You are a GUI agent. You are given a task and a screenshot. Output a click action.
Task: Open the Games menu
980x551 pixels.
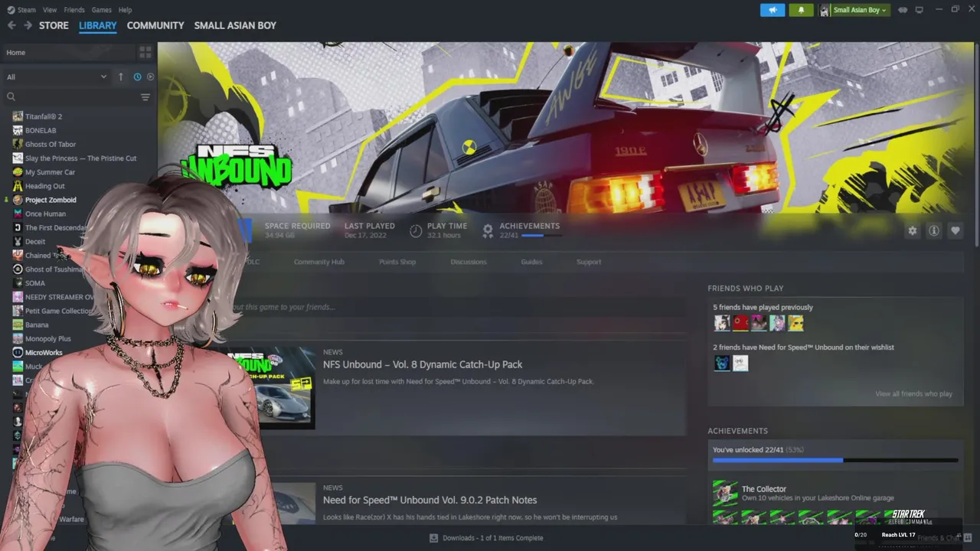(x=101, y=10)
